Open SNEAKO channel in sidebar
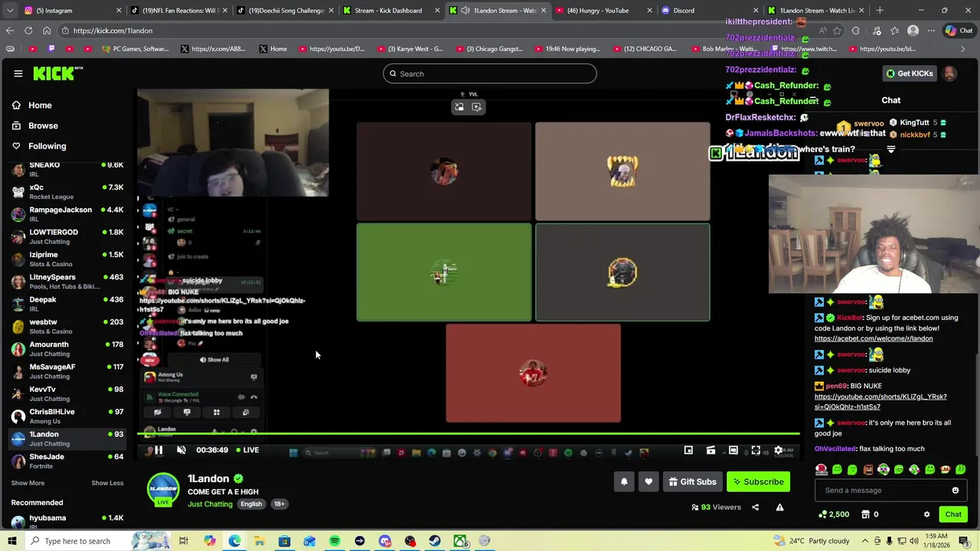 [67, 169]
